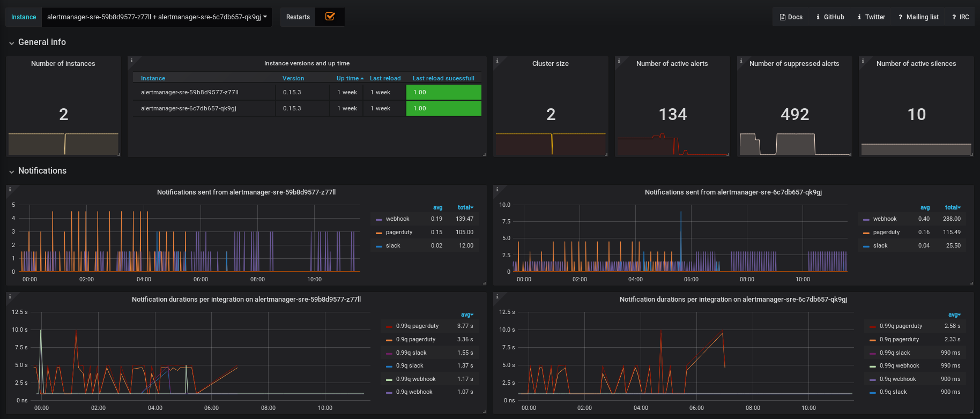Screen dimensions: 980x419
Task: Click info icon on Cluster size panel
Action: [497, 61]
